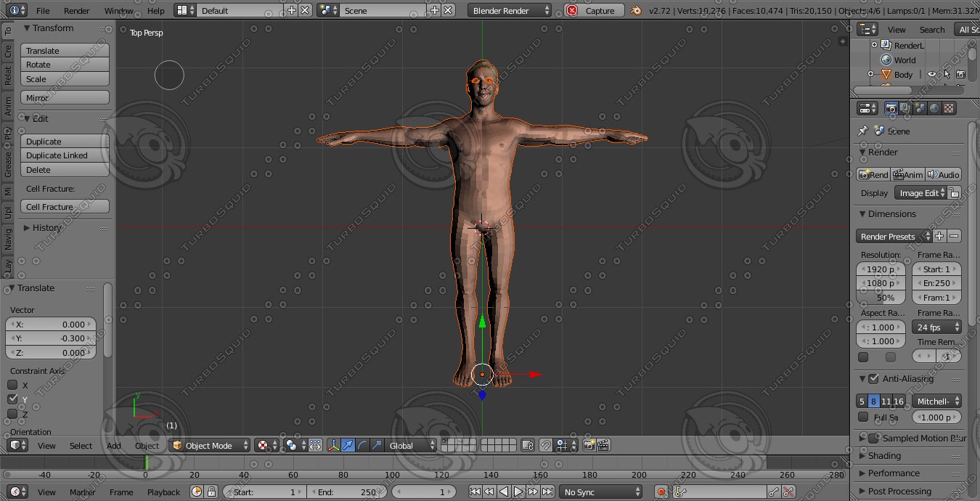
Task: Enable the X constraint axis checkbox
Action: point(12,385)
